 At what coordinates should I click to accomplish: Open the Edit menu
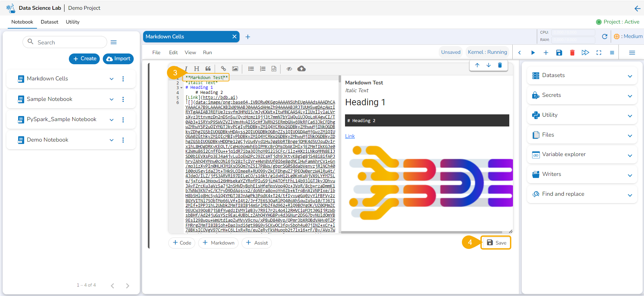click(x=173, y=52)
